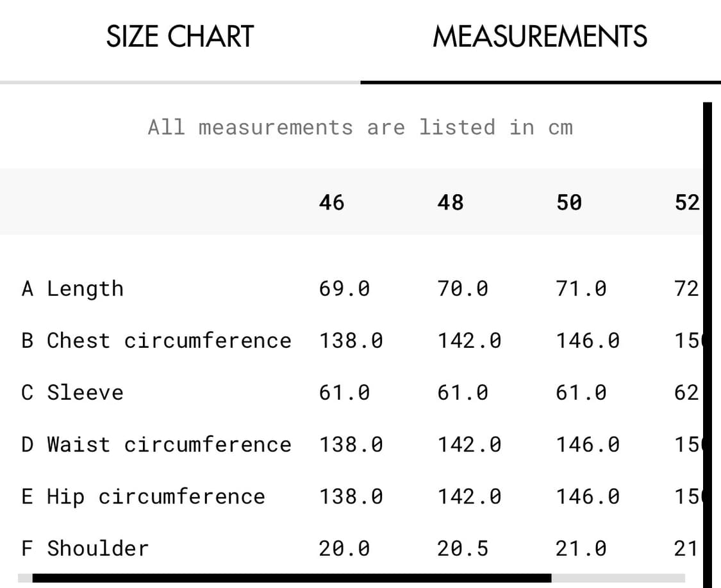The width and height of the screenshot is (721, 588).
Task: Click the 20.5 shoulder value for size 48
Action: (463, 548)
